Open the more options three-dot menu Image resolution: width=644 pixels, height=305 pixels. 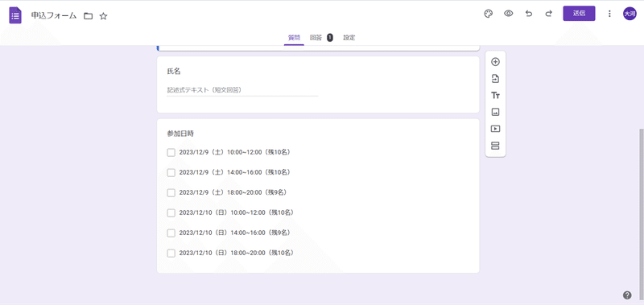609,14
